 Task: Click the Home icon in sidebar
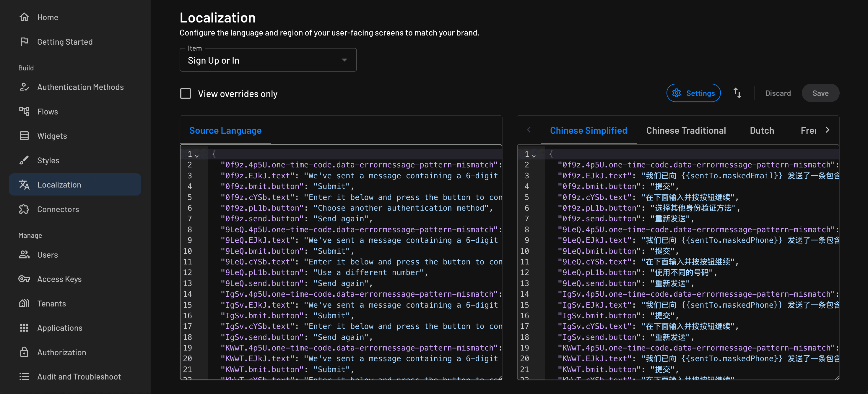click(24, 17)
